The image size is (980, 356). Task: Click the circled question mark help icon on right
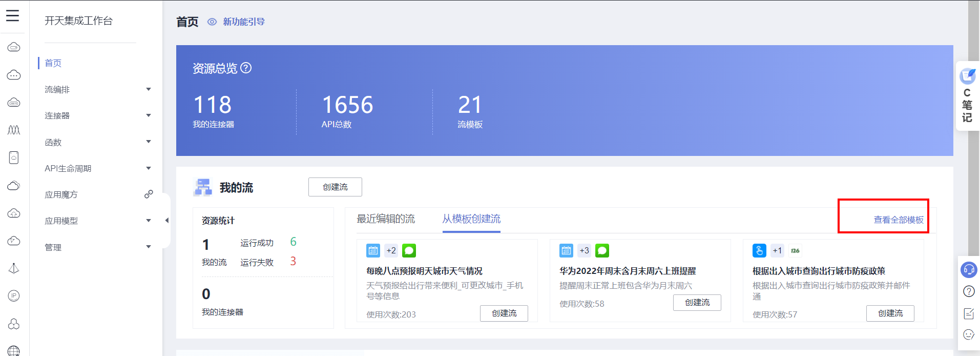[969, 291]
